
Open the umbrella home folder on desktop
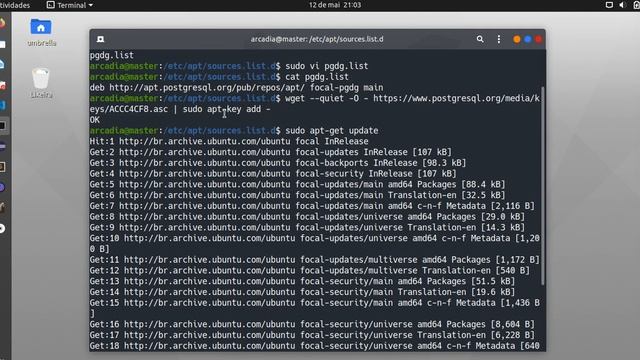(41, 32)
